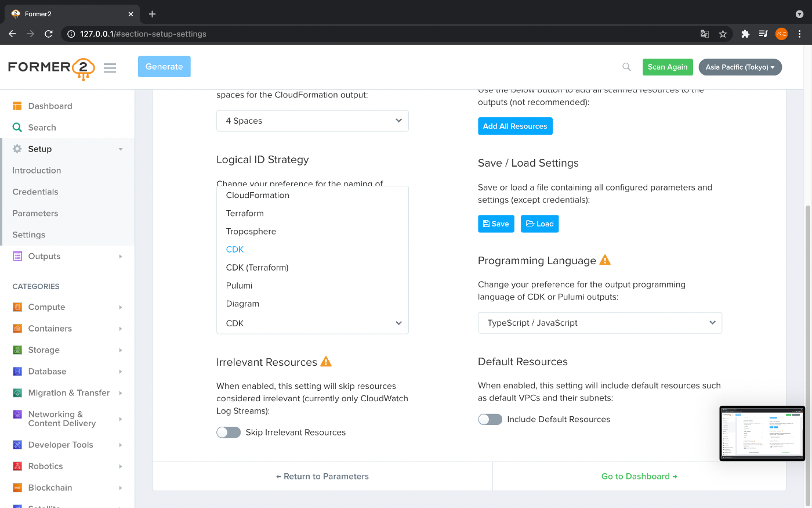The width and height of the screenshot is (812, 508).
Task: Click the Outputs list icon
Action: tap(17, 256)
